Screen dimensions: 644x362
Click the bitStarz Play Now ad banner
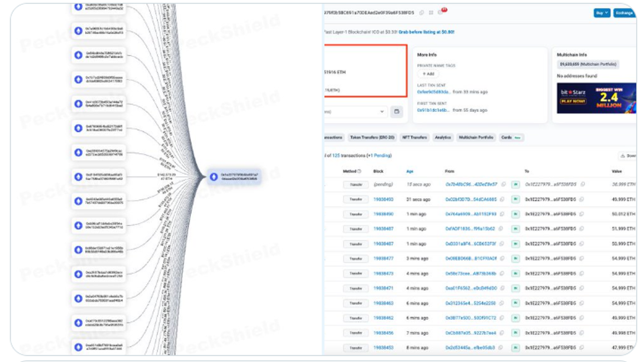596,98
